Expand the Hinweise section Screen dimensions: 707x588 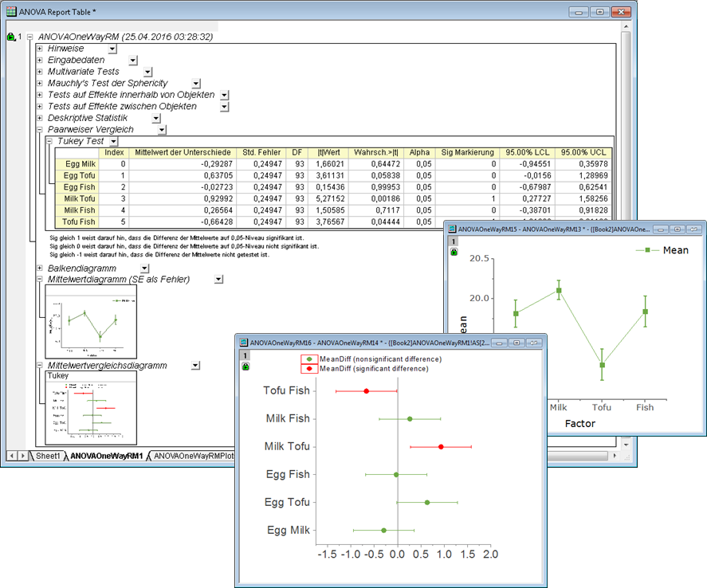40,49
